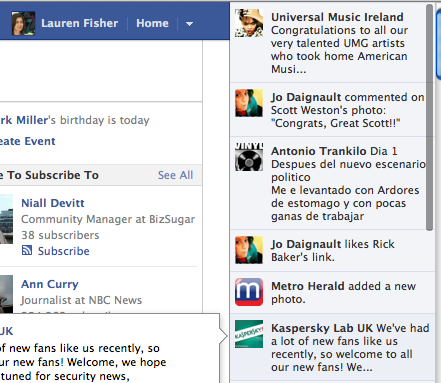This screenshot has width=441, height=383.
Task: Click the Kaspersky Lab green logo icon
Action: [249, 334]
